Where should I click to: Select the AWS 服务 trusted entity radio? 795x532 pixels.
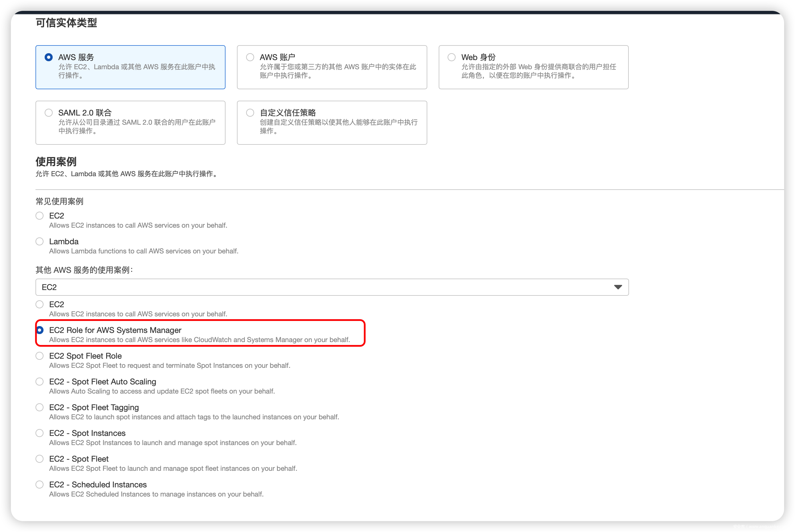(49, 57)
